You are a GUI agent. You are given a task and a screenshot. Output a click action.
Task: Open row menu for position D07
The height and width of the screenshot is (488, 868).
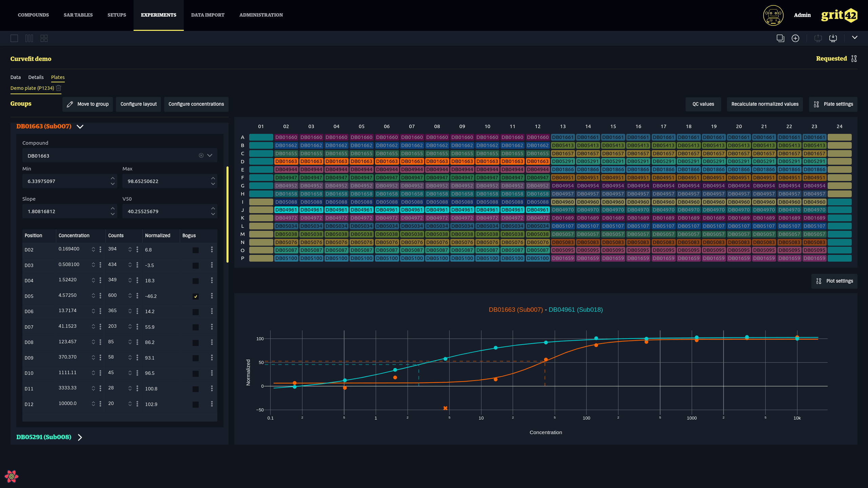(x=212, y=327)
